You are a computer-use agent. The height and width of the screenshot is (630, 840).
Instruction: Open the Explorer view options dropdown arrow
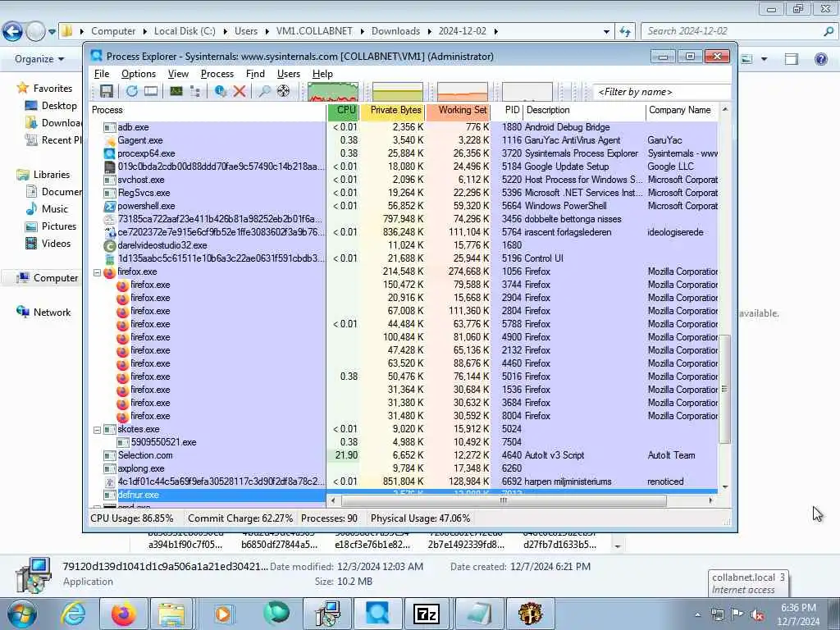tap(764, 59)
